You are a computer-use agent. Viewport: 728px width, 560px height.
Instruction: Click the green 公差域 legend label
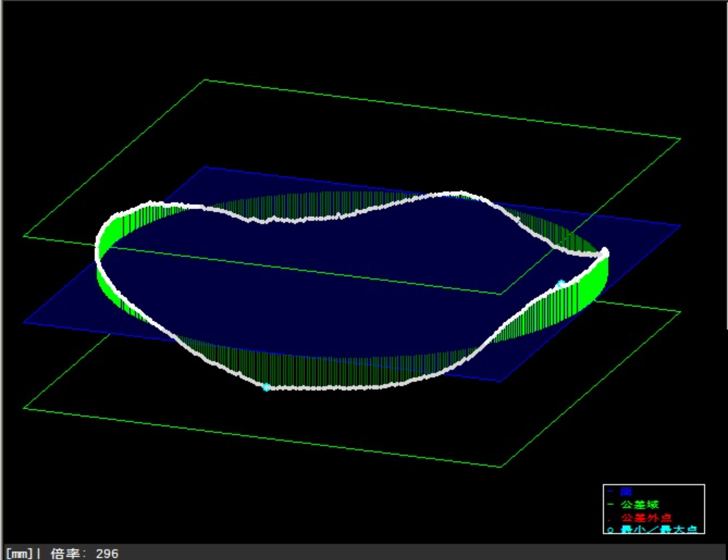tap(640, 505)
